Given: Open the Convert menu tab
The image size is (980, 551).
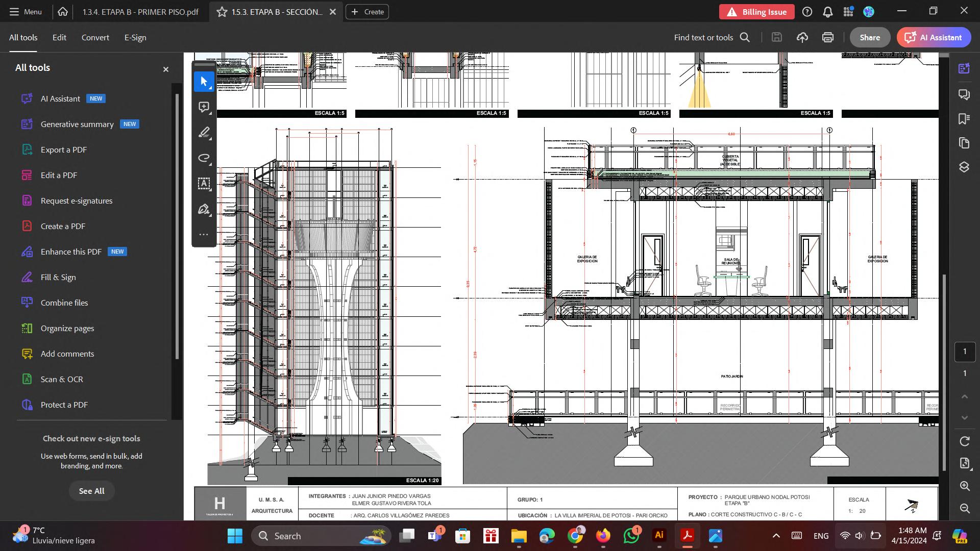Looking at the screenshot, I should [x=95, y=37].
